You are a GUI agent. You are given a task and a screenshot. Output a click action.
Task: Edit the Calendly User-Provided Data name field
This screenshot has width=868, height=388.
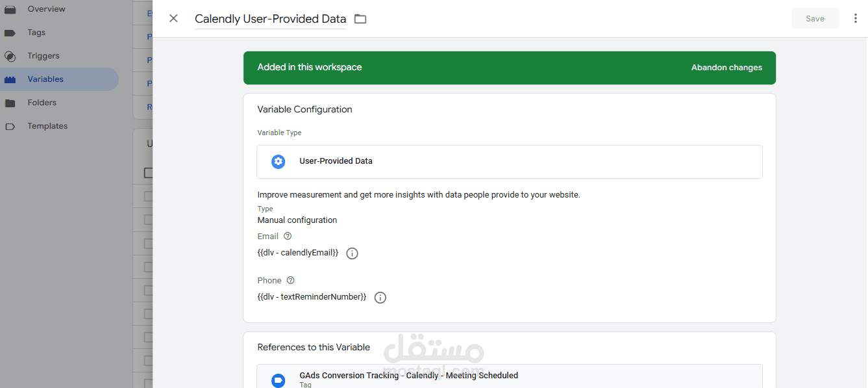(270, 19)
